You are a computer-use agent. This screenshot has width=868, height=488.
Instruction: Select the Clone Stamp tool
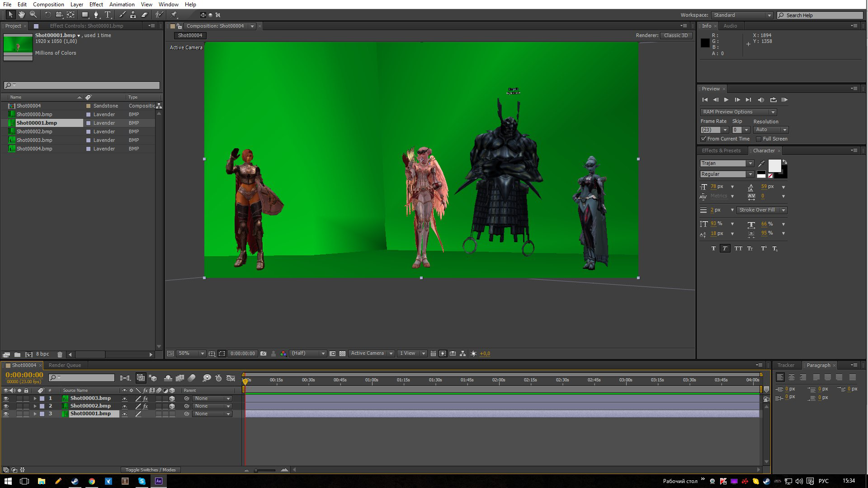click(133, 15)
